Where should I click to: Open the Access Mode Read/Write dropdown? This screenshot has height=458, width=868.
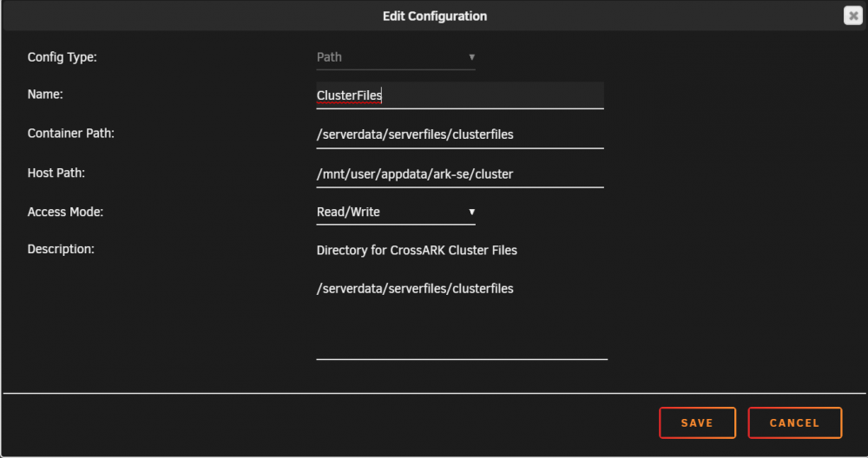click(x=396, y=213)
